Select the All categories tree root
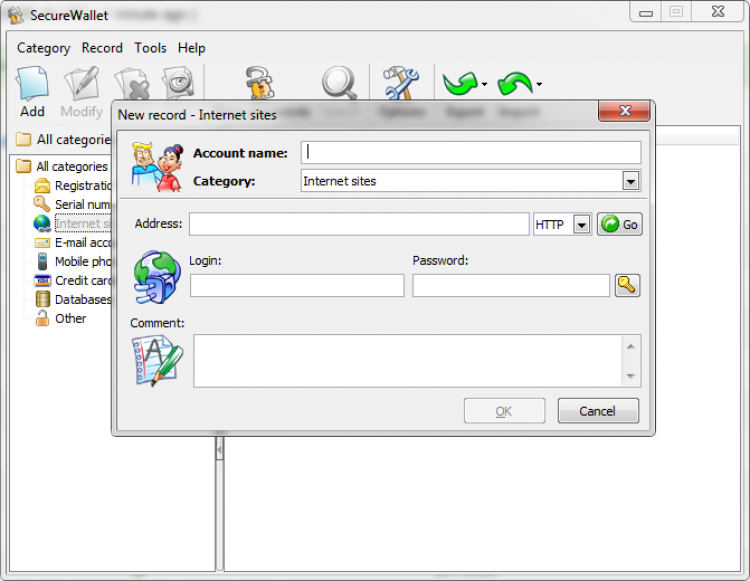This screenshot has width=750, height=581. click(72, 166)
